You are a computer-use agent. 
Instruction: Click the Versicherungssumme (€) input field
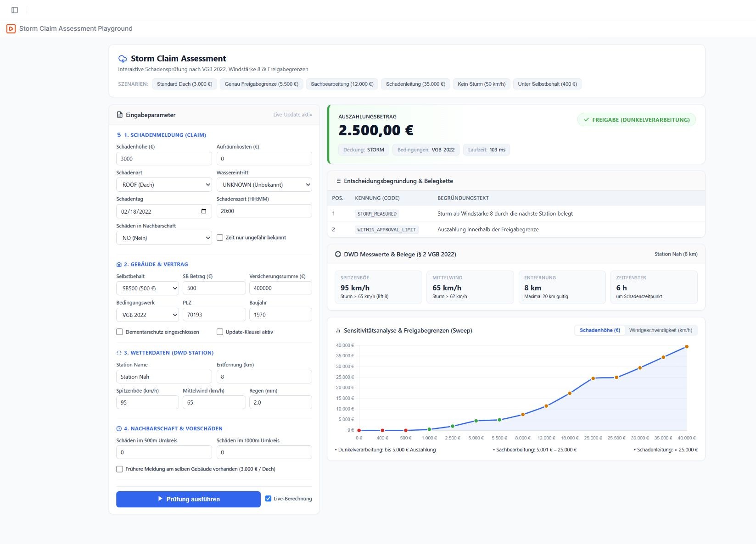pos(280,288)
